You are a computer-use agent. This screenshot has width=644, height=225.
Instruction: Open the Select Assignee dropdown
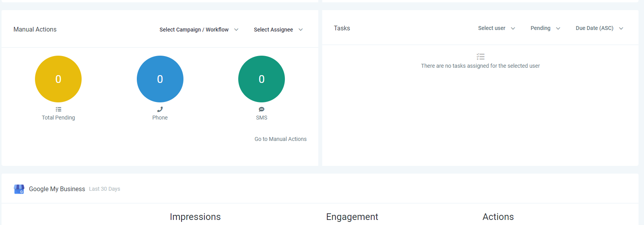[x=278, y=30]
